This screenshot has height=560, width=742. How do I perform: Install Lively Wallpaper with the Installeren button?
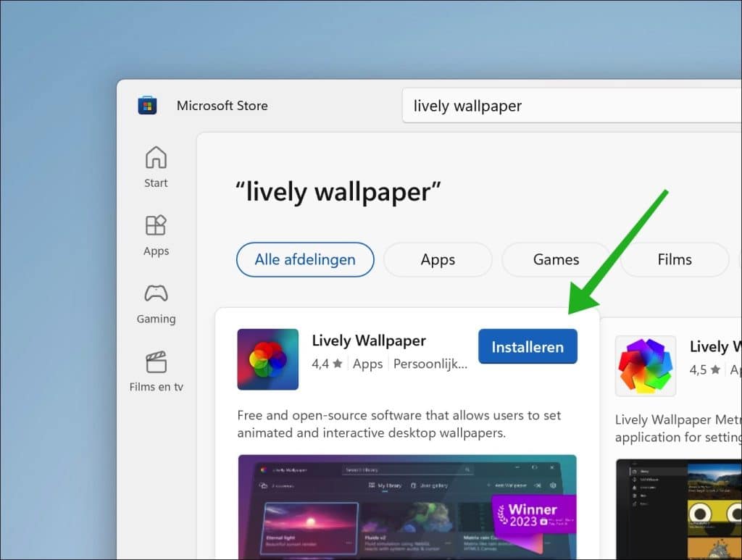528,347
